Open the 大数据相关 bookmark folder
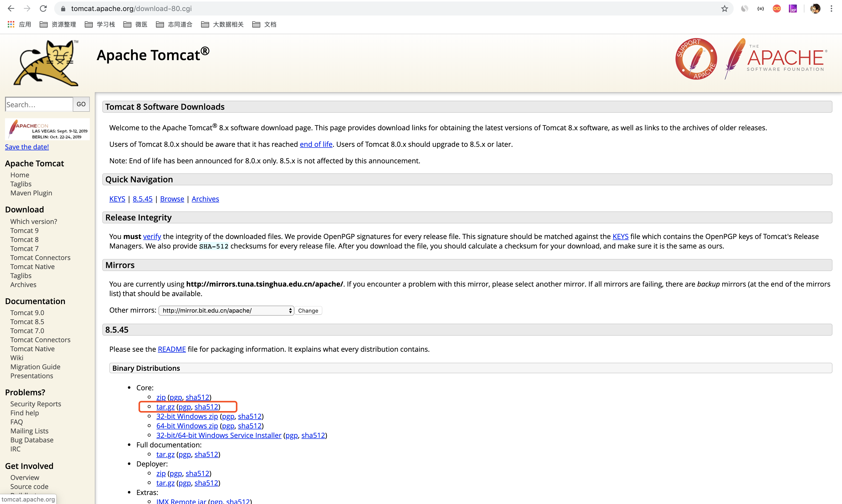 coord(222,25)
